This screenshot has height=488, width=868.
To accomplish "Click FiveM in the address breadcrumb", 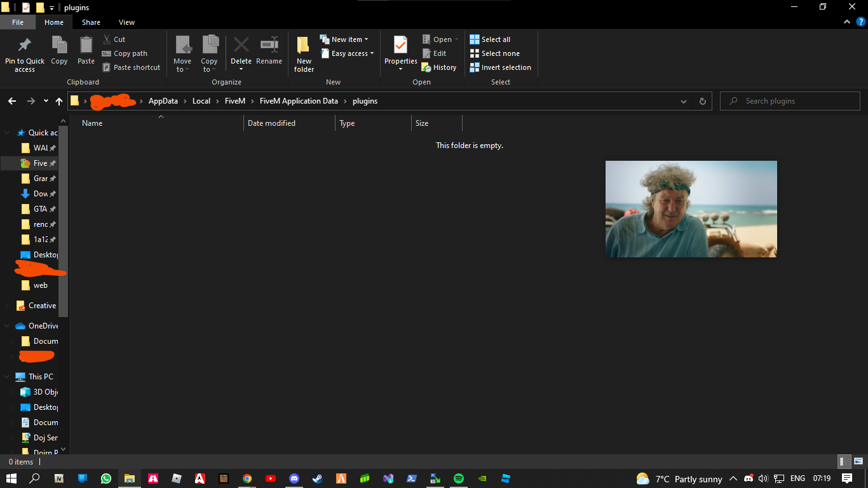I will click(235, 101).
